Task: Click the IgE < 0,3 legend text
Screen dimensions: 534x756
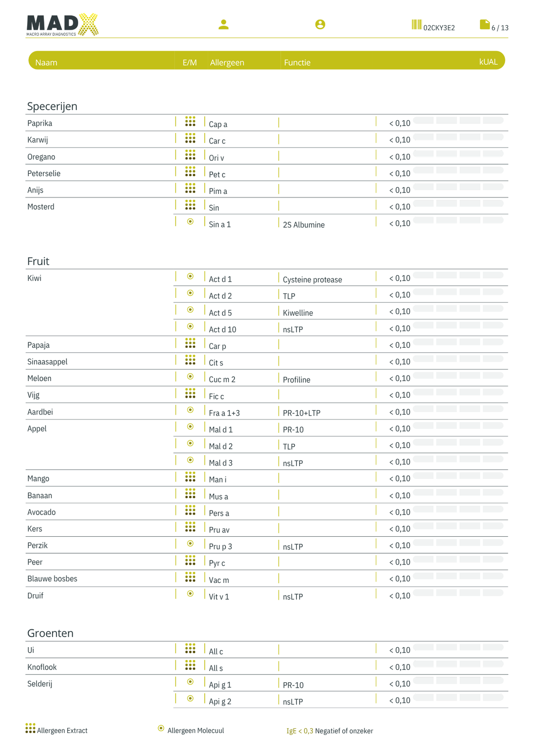Action: pos(300,731)
